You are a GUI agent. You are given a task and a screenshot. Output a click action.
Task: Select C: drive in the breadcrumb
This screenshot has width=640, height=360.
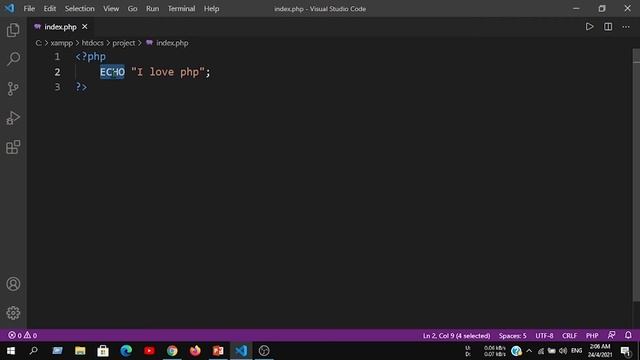pyautogui.click(x=38, y=43)
